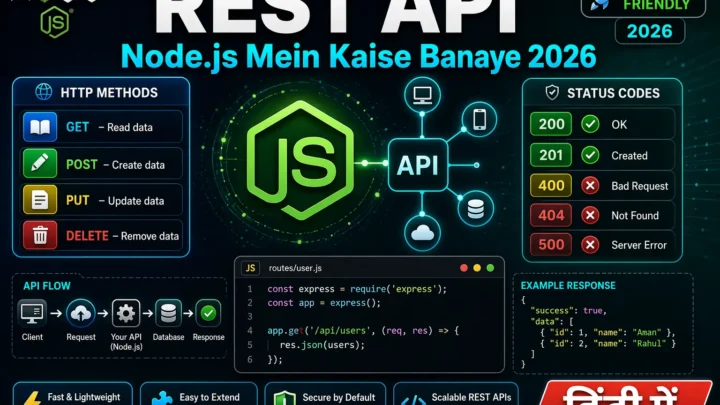Click the API FLOW heading
Image resolution: width=720 pixels, height=405 pixels.
47,286
